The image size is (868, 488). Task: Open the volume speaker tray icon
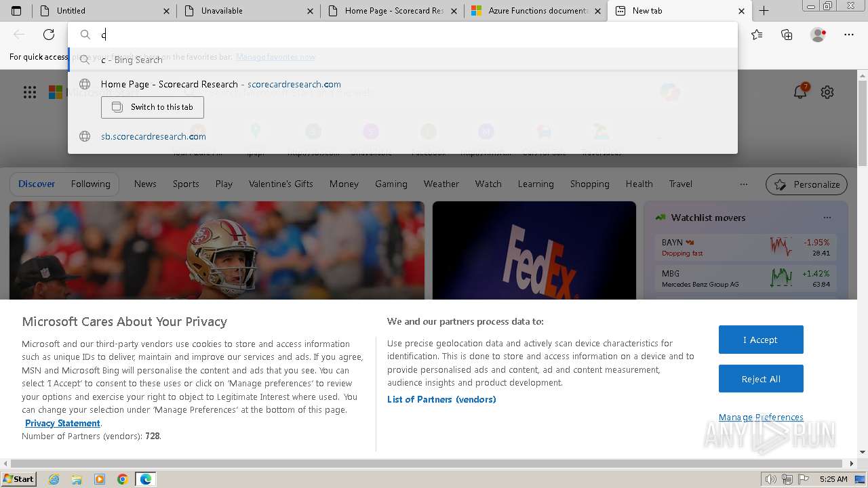(x=770, y=479)
